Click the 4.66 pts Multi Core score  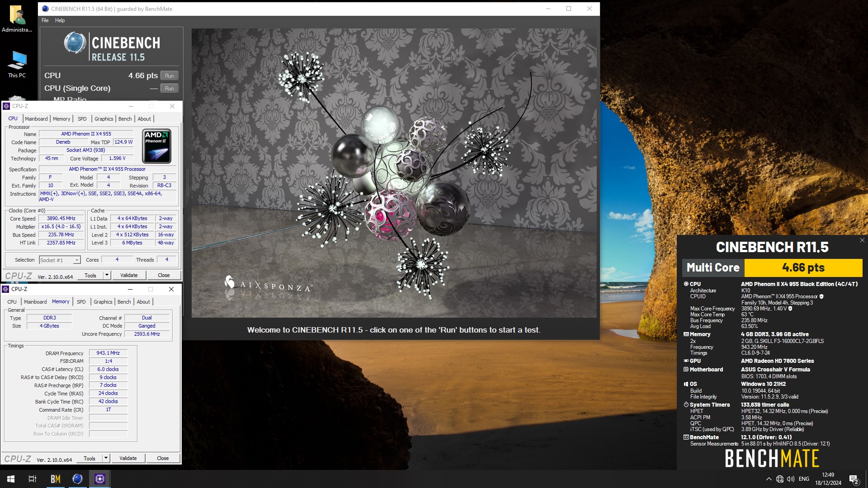803,267
